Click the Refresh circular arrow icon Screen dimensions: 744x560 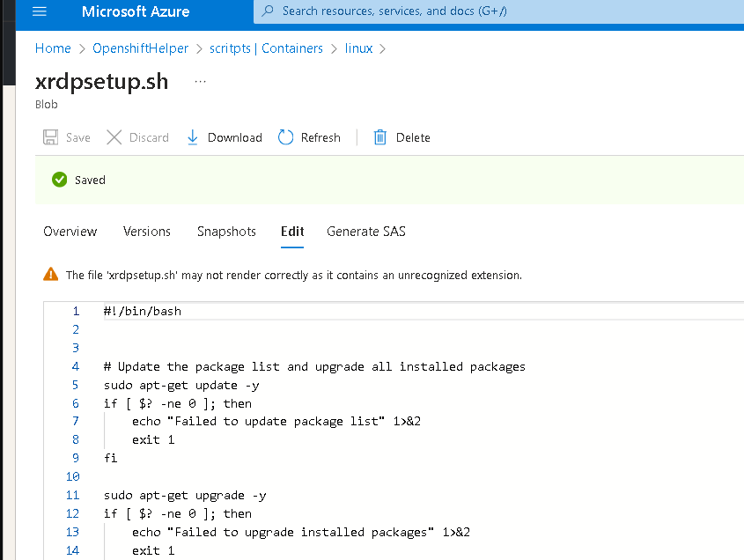285,137
